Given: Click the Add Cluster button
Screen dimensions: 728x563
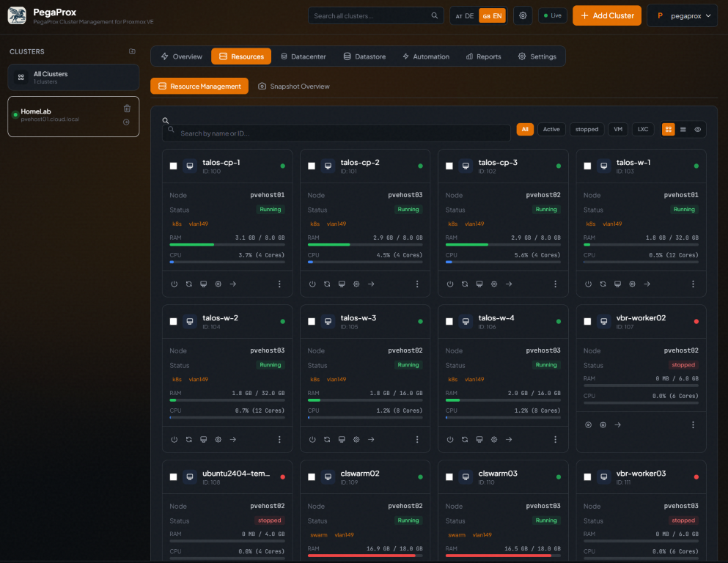Looking at the screenshot, I should tap(607, 16).
